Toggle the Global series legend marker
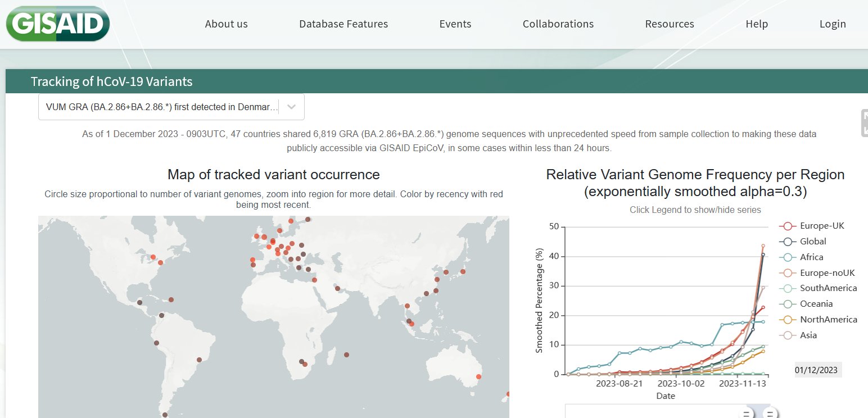The width and height of the screenshot is (868, 418). pos(787,242)
